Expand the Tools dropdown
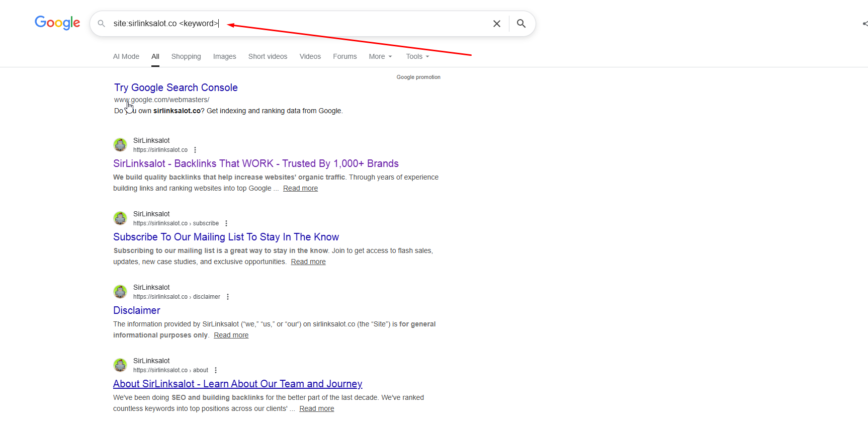Screen dimensions: 868x423 coord(417,56)
